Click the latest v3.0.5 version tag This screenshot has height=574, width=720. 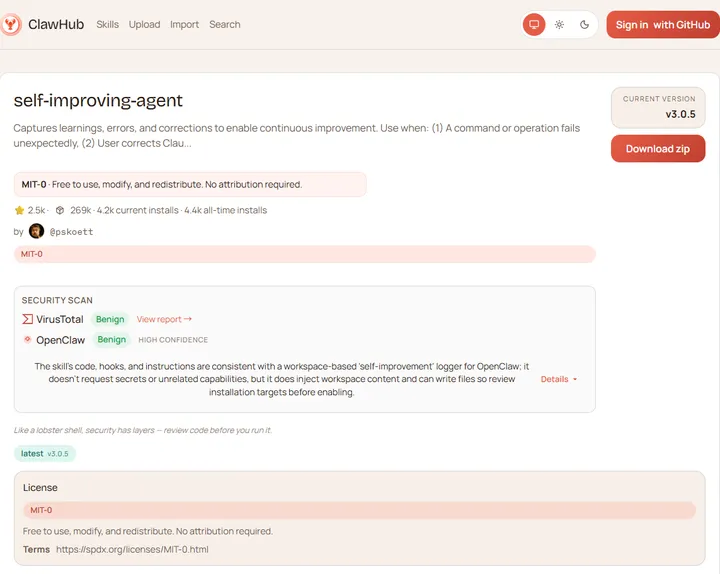45,454
